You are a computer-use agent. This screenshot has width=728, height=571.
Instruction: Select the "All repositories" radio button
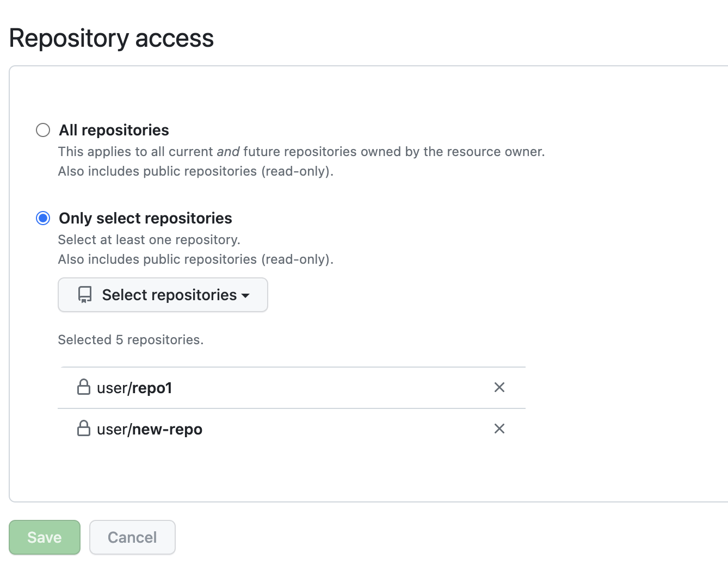point(43,130)
